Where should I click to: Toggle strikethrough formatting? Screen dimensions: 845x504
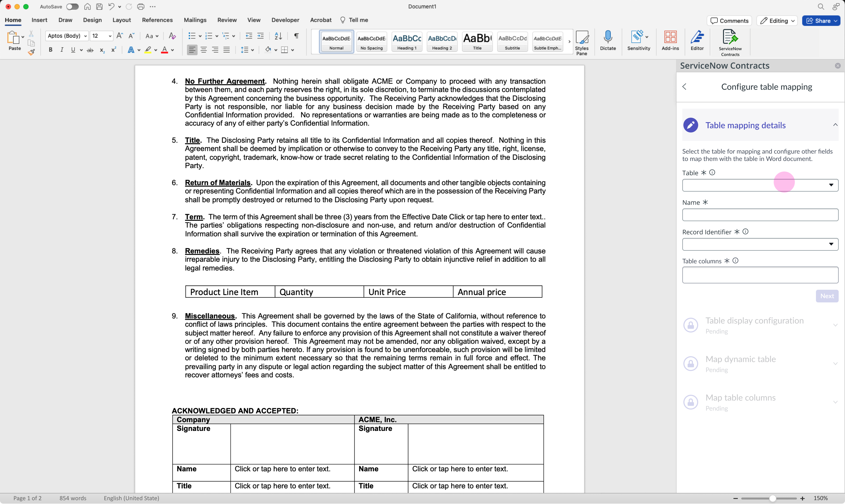[x=90, y=50]
